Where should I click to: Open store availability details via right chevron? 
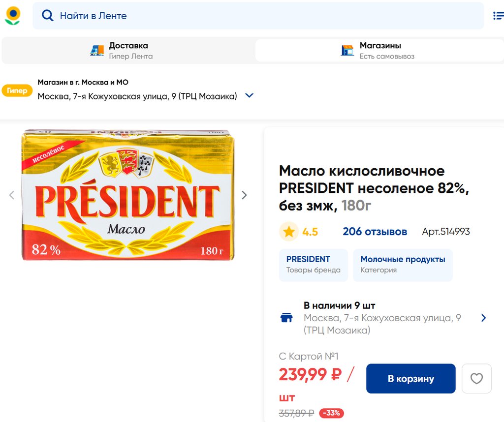click(x=483, y=318)
